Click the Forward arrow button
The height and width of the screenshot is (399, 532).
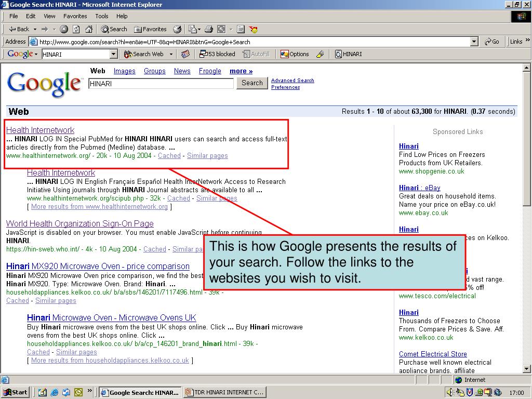[x=45, y=29]
